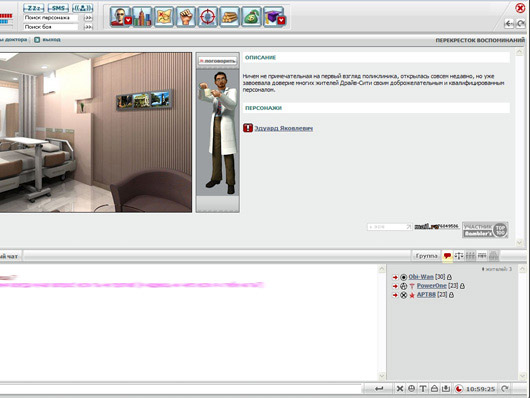
Task: Click the refresh arrow after the clock
Action: pos(505,389)
